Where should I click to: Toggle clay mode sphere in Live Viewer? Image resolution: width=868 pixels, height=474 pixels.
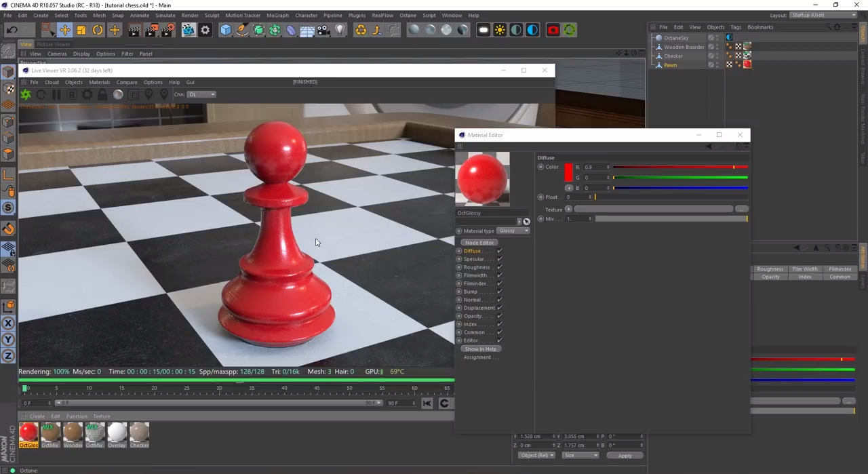click(x=118, y=95)
